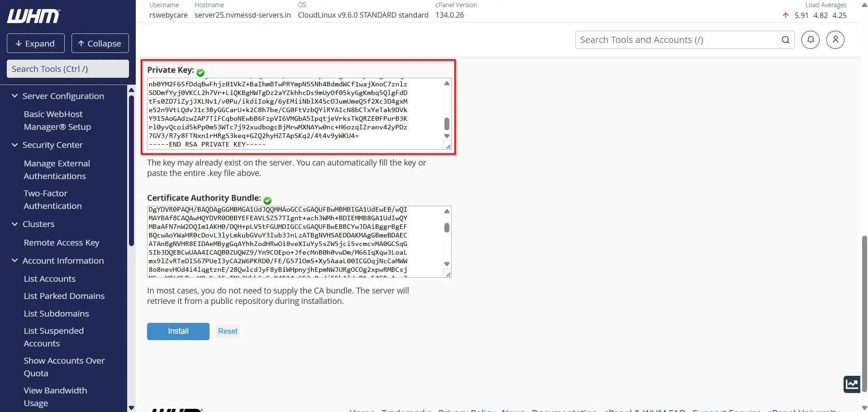868x412 pixels.
Task: Click the Install button
Action: coord(178,331)
